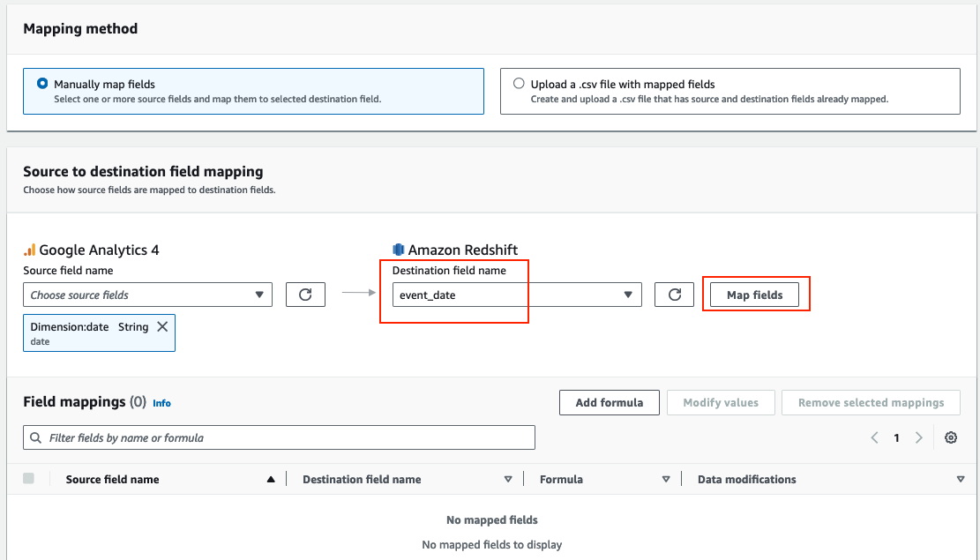
Task: Choose Upload a .csv file option
Action: pyautogui.click(x=519, y=83)
